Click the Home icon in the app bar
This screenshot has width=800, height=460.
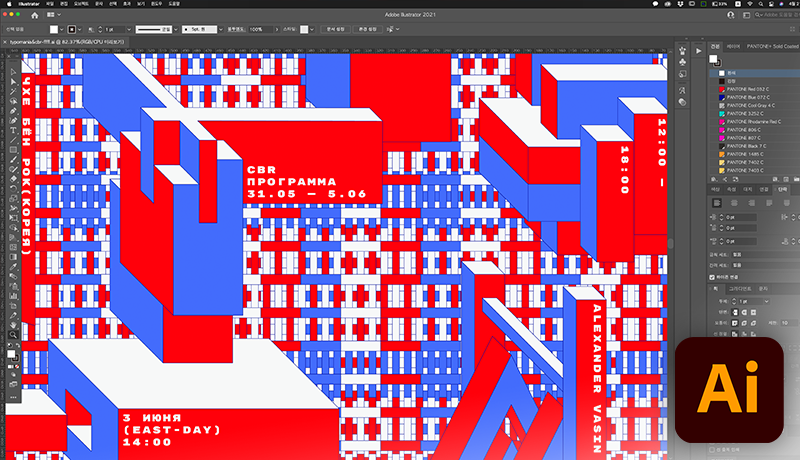(x=34, y=15)
